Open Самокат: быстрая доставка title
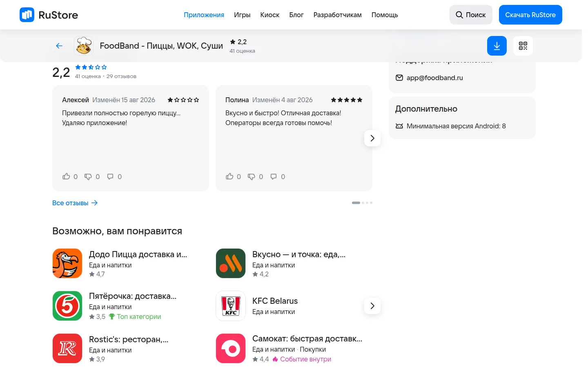Image resolution: width=588 pixels, height=368 pixels. (307, 339)
